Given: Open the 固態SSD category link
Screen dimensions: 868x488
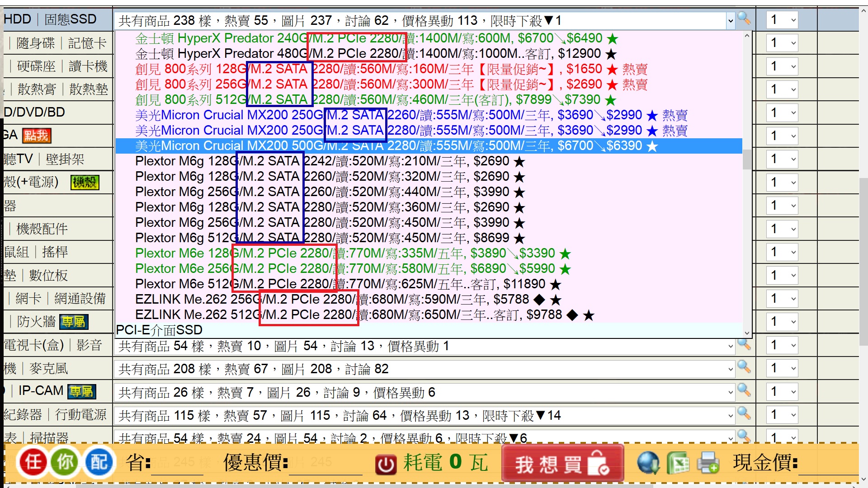Looking at the screenshot, I should tap(71, 19).
